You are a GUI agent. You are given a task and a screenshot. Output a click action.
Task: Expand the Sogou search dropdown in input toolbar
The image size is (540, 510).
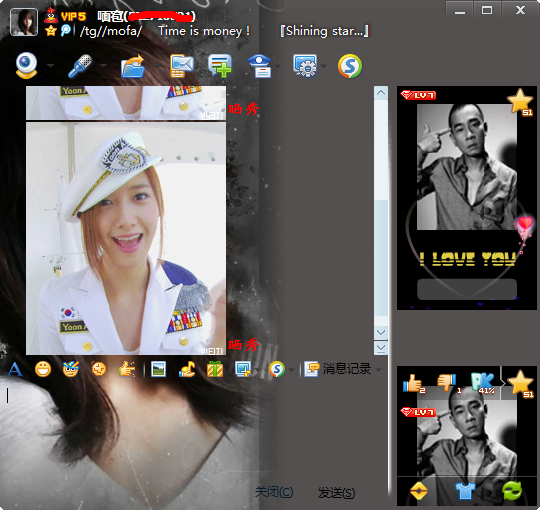291,370
